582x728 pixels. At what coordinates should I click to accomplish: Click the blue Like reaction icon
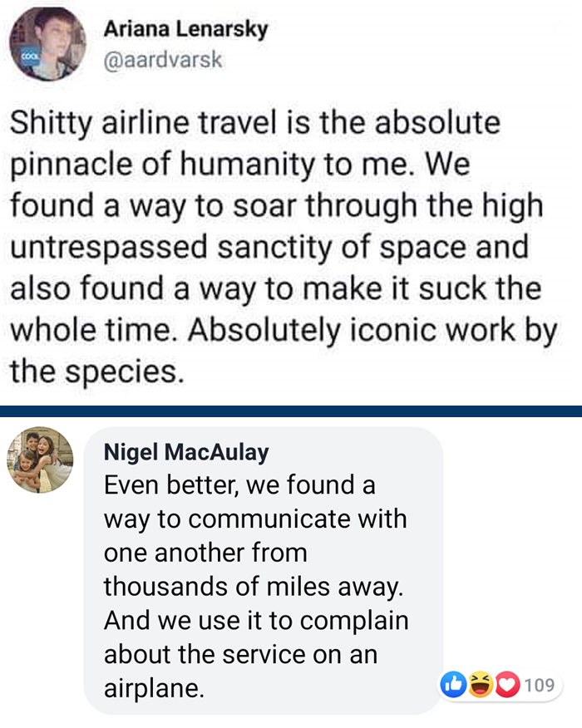(x=454, y=685)
